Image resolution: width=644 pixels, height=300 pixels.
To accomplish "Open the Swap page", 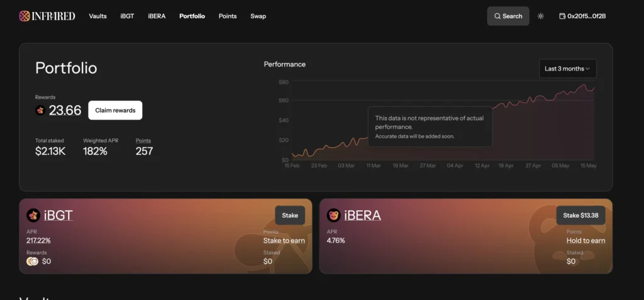I will pyautogui.click(x=258, y=16).
